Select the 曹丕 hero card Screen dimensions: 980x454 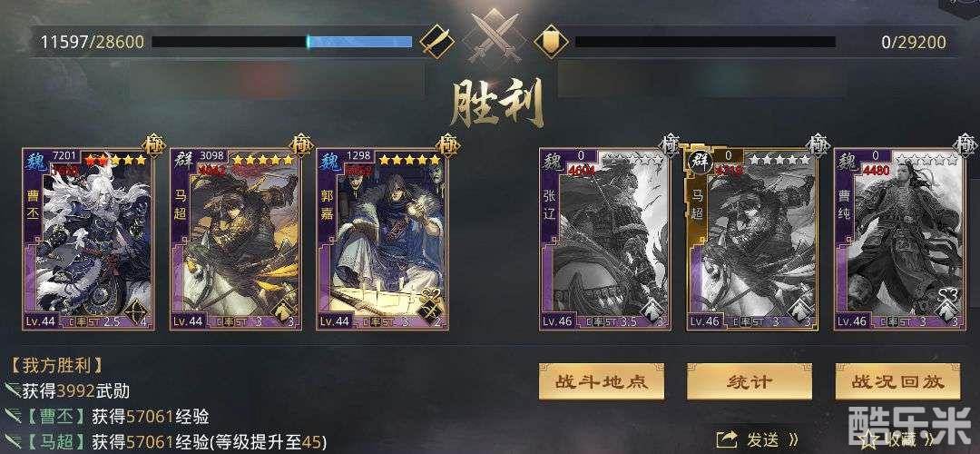pos(88,239)
